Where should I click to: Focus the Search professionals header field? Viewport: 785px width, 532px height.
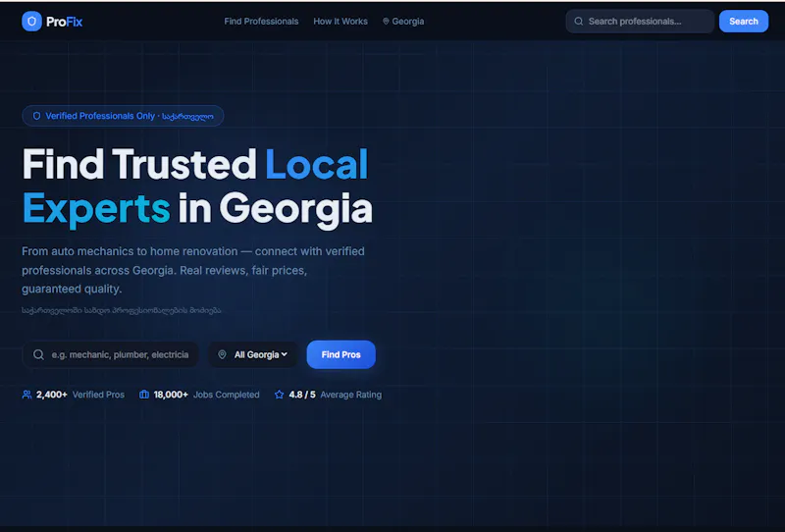(x=640, y=22)
